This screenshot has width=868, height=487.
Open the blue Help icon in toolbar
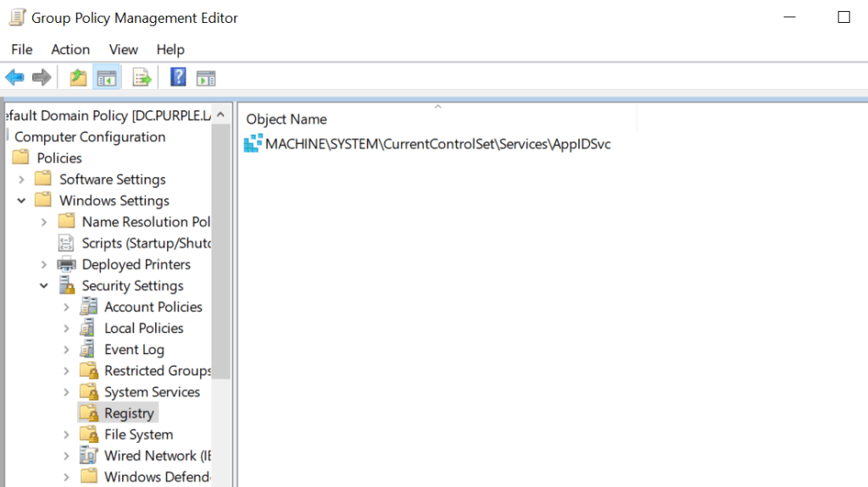[178, 78]
